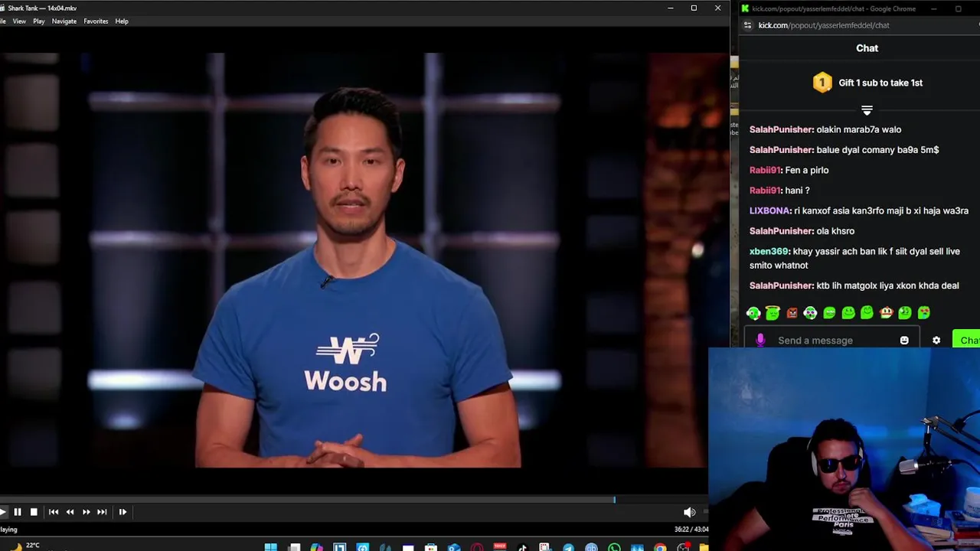
Task: Jump to previous file with skip-back button
Action: tap(54, 512)
